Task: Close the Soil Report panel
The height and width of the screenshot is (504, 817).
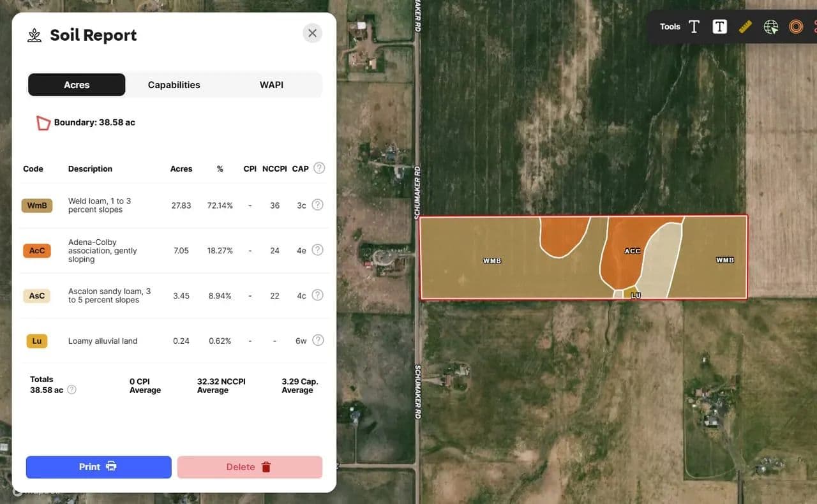Action: [312, 33]
